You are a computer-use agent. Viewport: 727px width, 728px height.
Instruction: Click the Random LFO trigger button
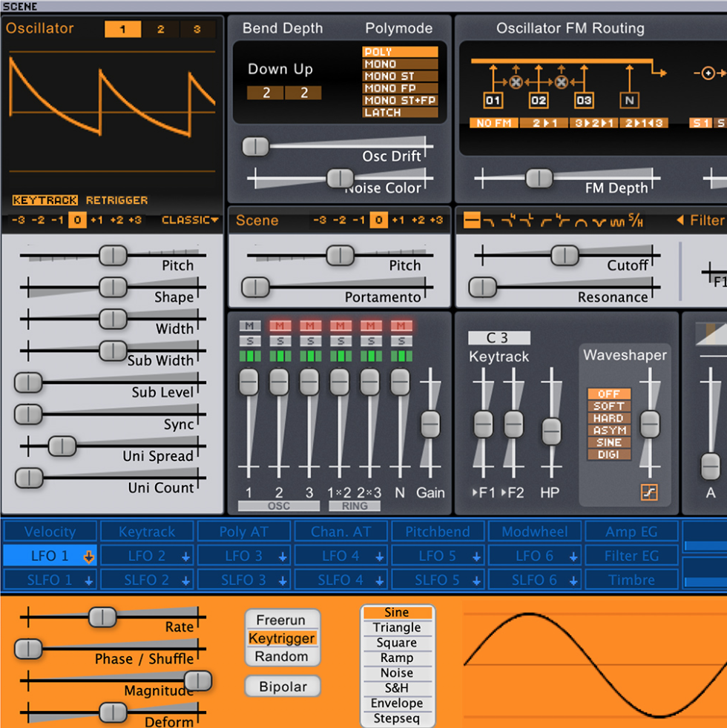coord(282,657)
